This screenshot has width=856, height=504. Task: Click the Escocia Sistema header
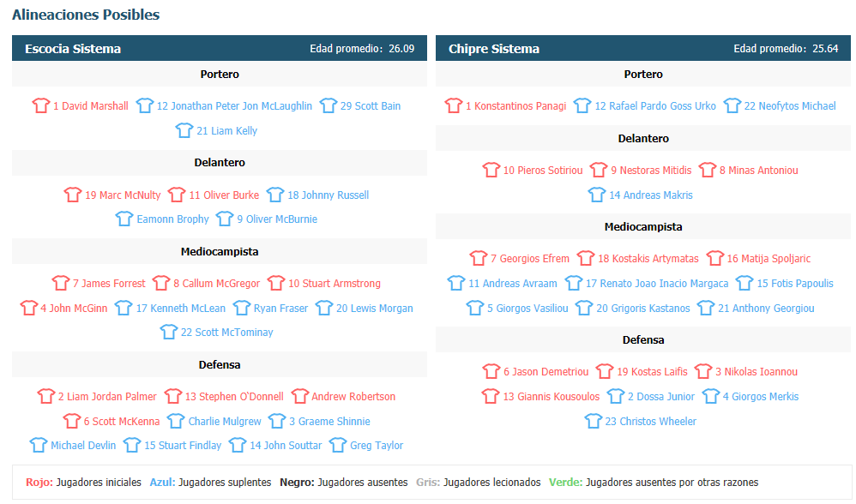coord(220,49)
